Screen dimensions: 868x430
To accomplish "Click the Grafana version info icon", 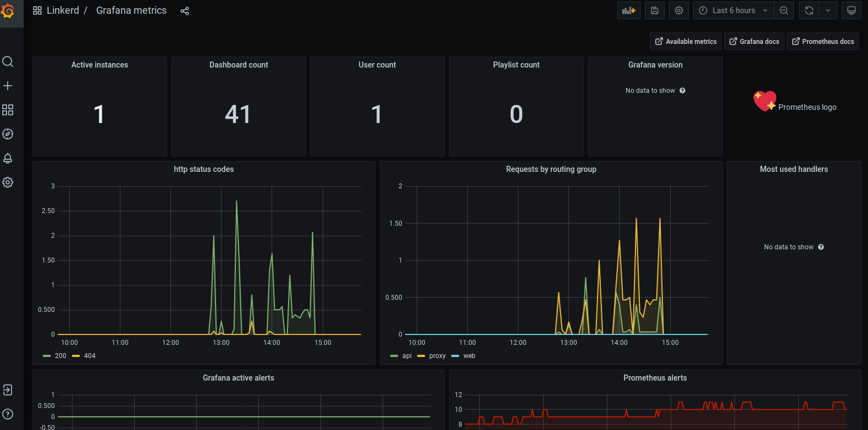I will tap(682, 91).
